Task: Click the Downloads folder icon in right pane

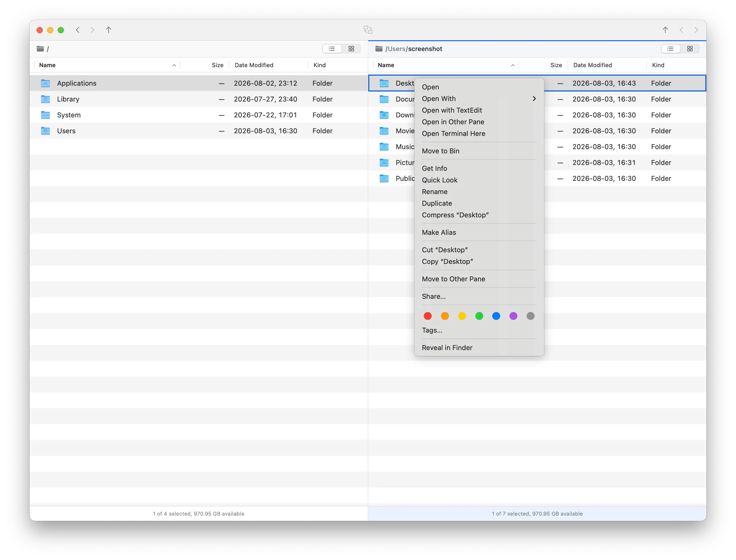Action: pyautogui.click(x=384, y=115)
